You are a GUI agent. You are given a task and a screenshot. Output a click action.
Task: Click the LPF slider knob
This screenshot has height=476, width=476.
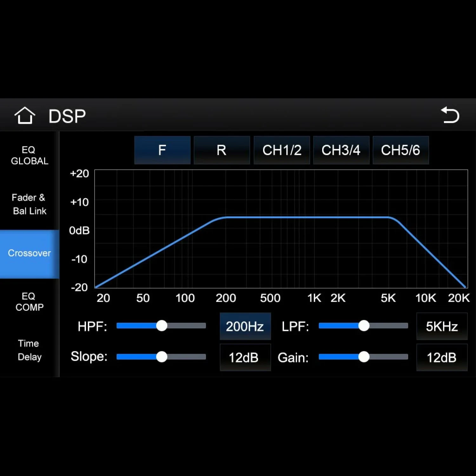tap(364, 326)
